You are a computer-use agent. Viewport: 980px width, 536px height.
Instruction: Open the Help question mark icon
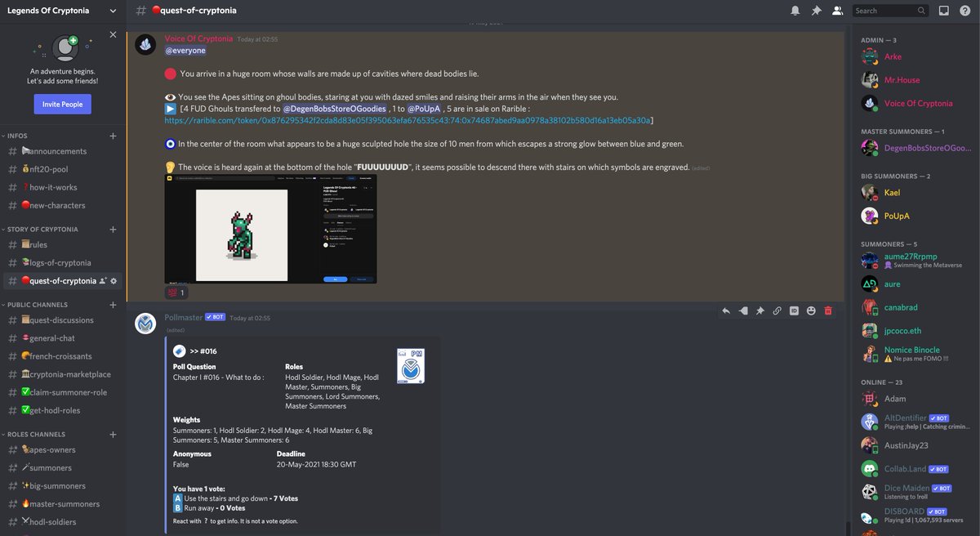tap(964, 11)
